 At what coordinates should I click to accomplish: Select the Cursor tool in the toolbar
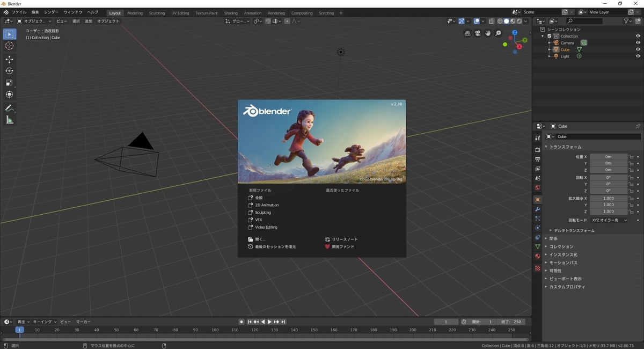[9, 46]
